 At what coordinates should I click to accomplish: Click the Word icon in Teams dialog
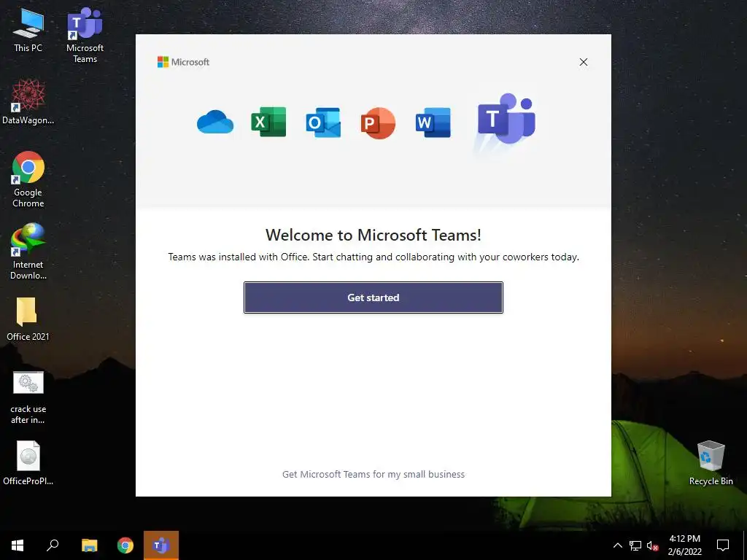pos(433,122)
